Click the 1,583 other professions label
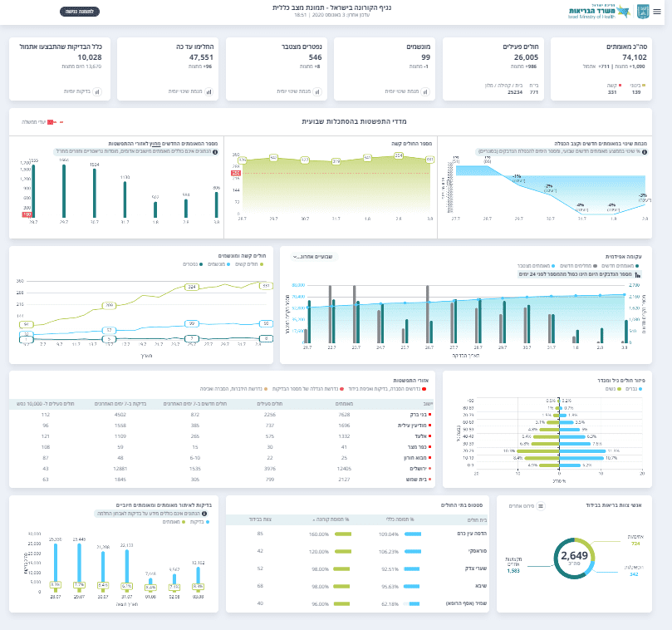The height and width of the screenshot is (630, 672). [x=513, y=571]
